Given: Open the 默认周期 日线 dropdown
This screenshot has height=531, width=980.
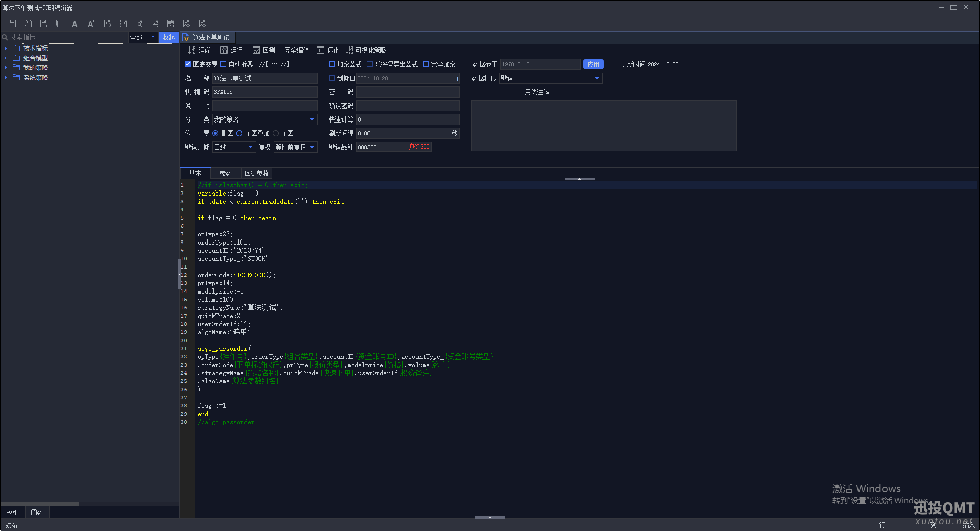Looking at the screenshot, I should click(x=234, y=147).
